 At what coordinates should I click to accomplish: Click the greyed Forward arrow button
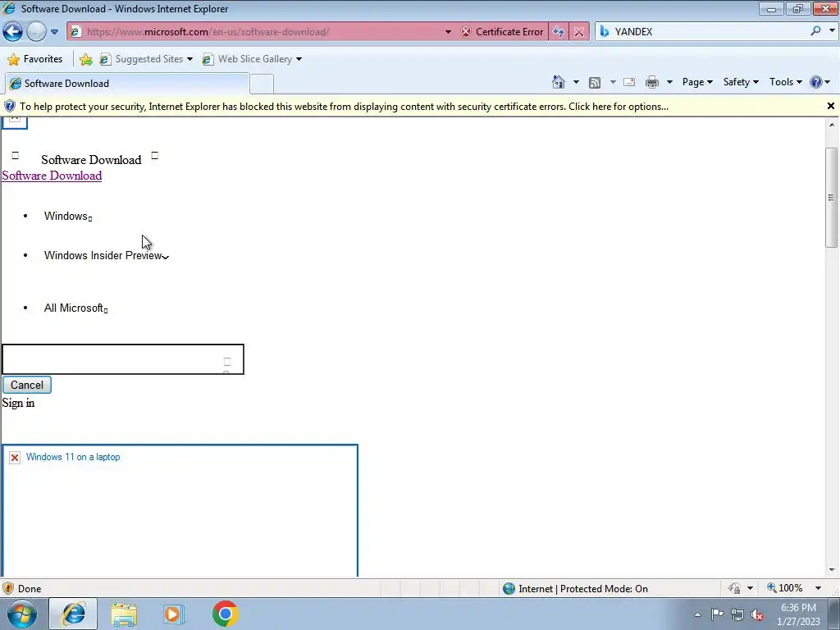pyautogui.click(x=36, y=32)
